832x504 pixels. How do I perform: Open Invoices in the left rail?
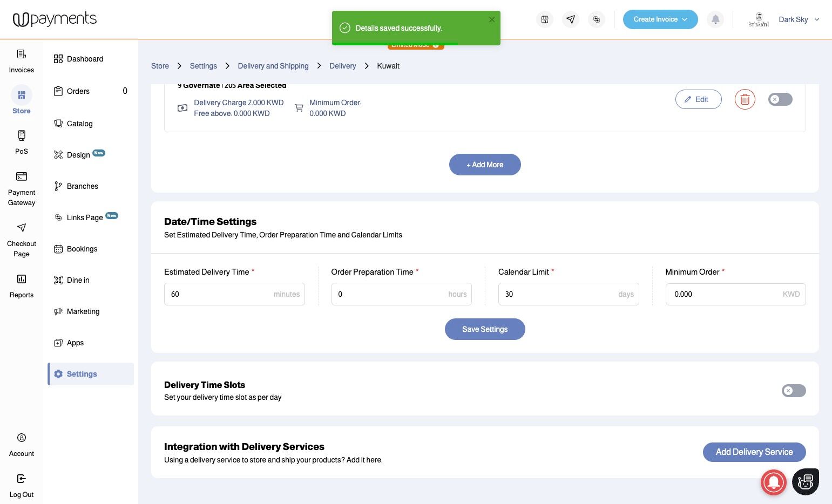click(x=22, y=61)
